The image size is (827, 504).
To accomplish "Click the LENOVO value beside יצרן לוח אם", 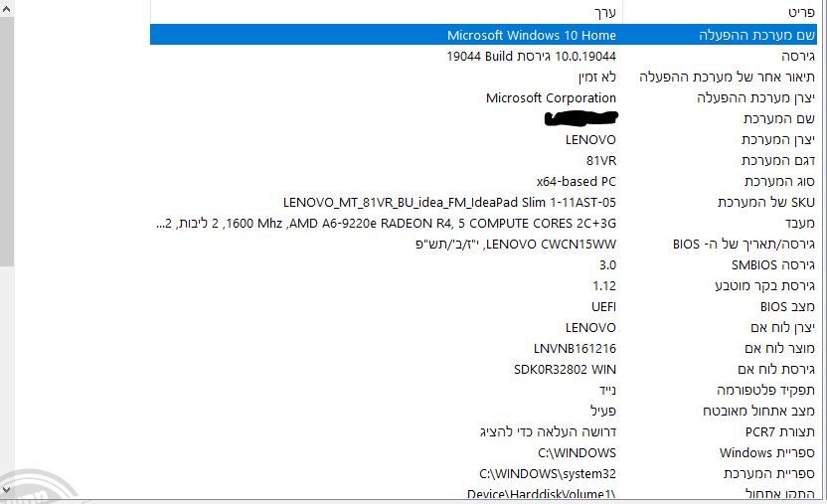I will coord(590,327).
